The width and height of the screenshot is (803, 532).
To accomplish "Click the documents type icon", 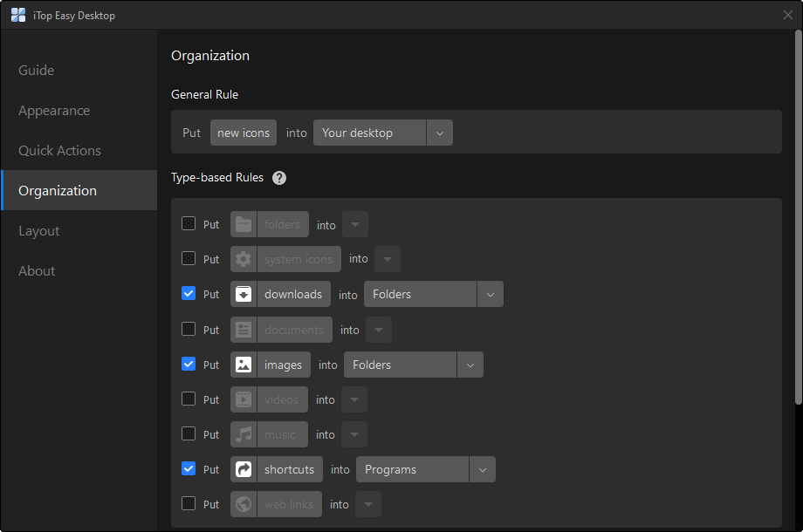I will coord(244,330).
